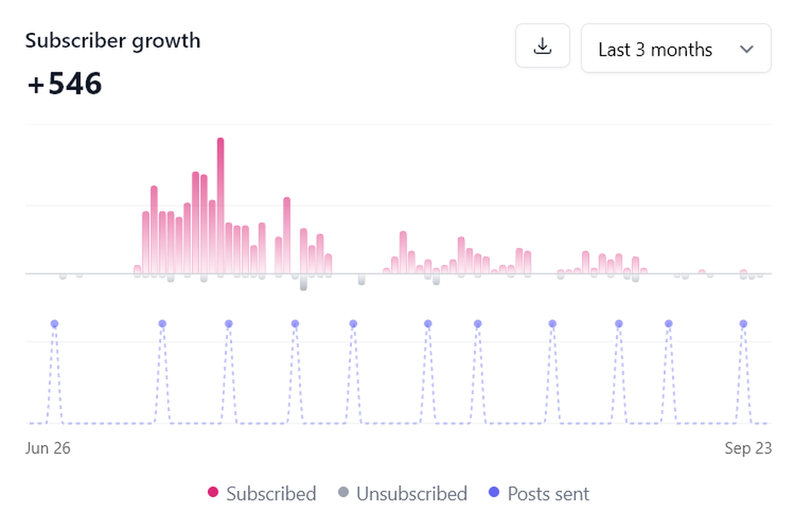Click the tallest pink subscribed bar
The image size is (795, 532).
tap(220, 206)
